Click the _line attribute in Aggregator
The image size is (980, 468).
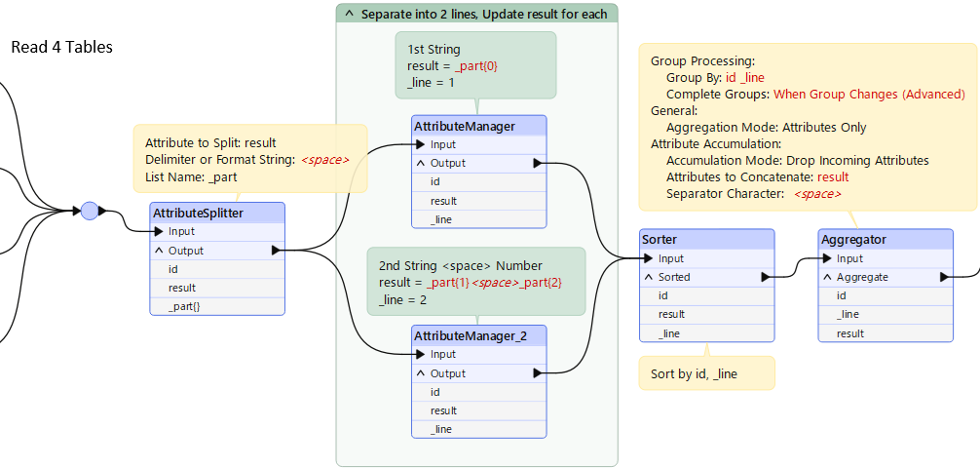tap(886, 314)
